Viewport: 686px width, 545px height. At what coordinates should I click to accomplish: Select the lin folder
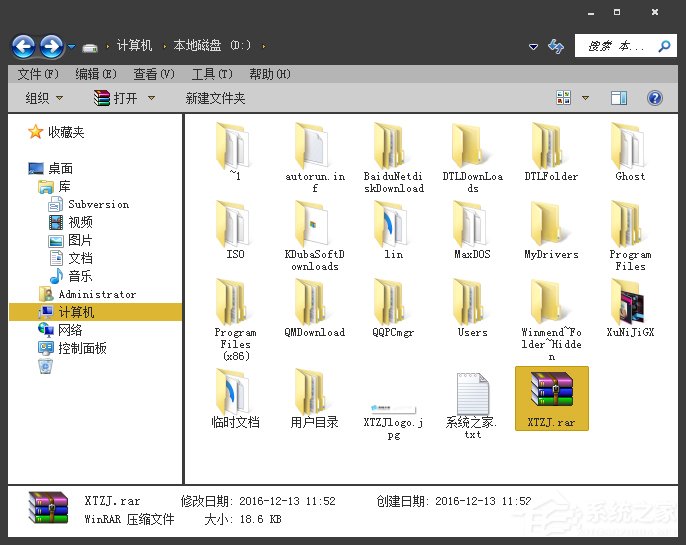point(393,229)
